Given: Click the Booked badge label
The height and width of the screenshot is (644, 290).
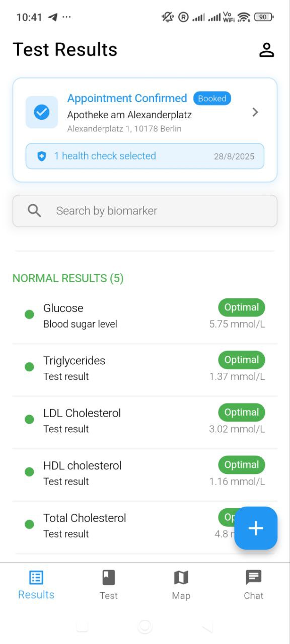Looking at the screenshot, I should pyautogui.click(x=212, y=99).
